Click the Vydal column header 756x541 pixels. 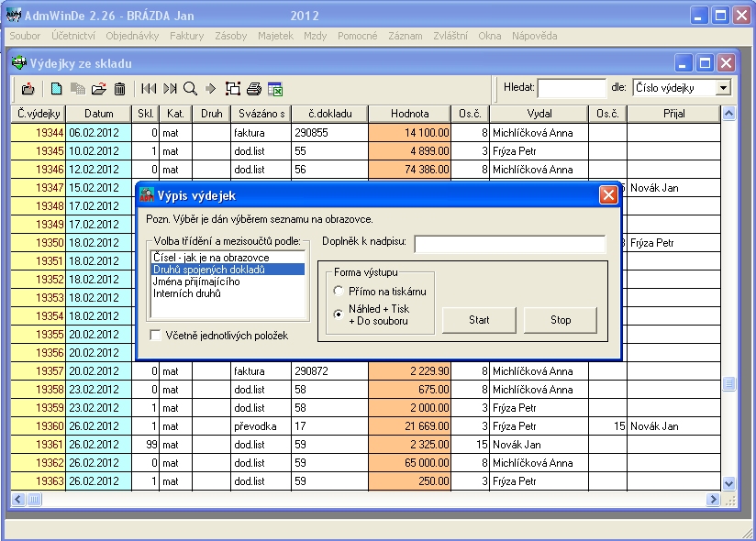539,114
